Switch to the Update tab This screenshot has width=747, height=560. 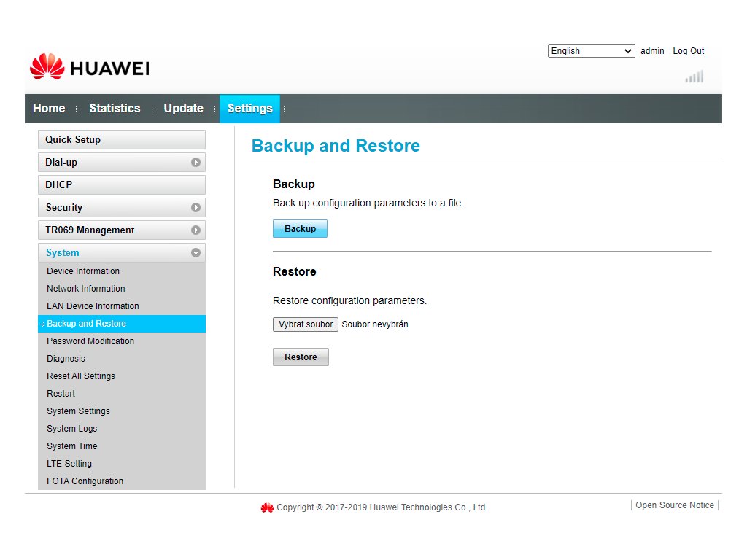click(x=183, y=109)
